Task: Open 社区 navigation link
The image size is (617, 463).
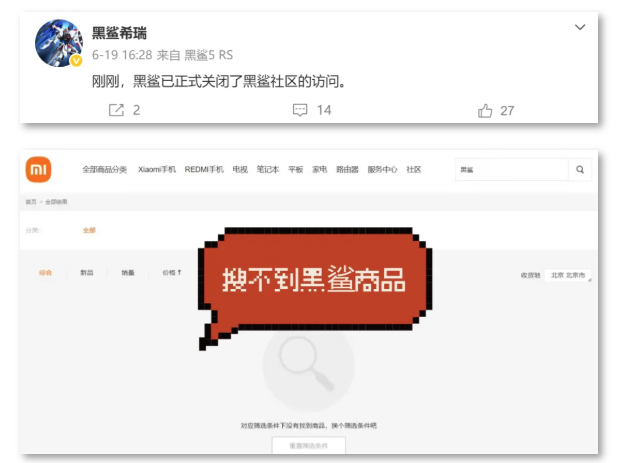Action: [x=414, y=170]
